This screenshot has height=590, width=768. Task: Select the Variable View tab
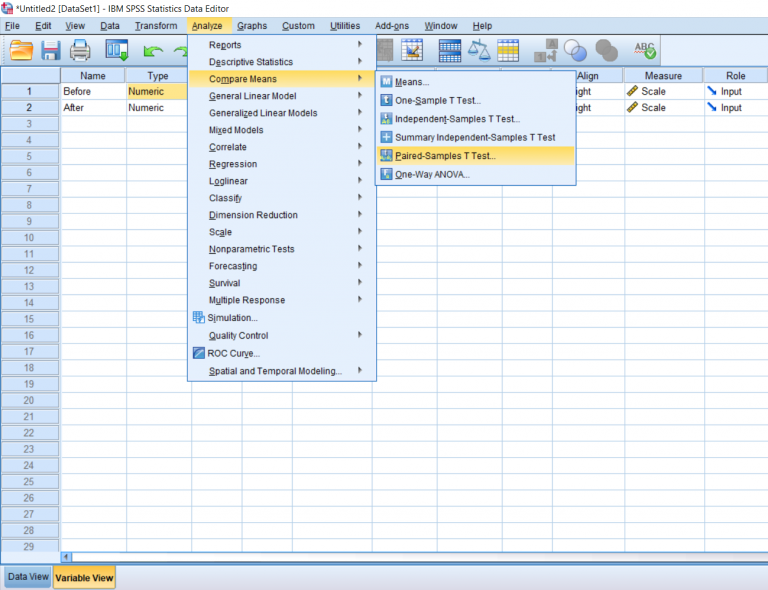click(84, 578)
